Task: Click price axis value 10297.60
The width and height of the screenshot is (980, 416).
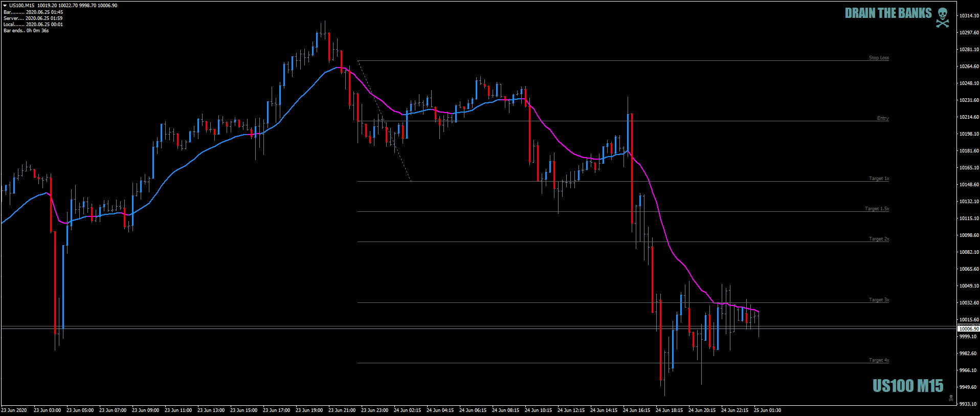Action: [x=969, y=33]
